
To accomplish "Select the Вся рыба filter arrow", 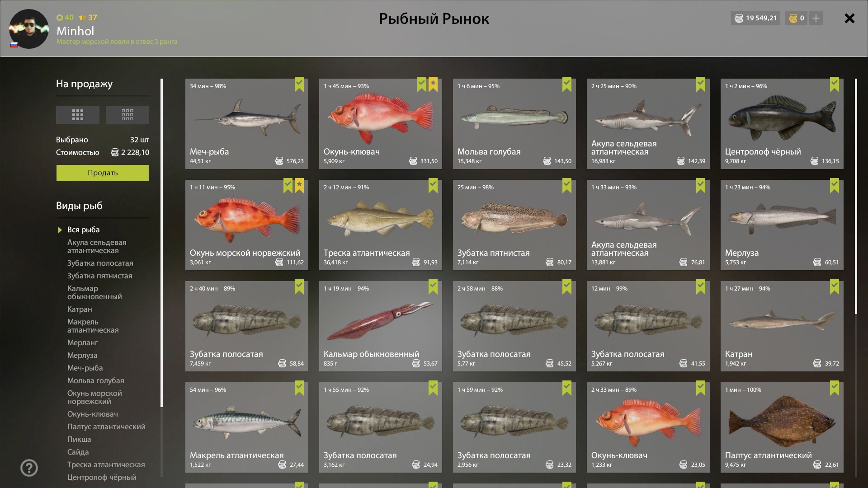I will tap(60, 230).
